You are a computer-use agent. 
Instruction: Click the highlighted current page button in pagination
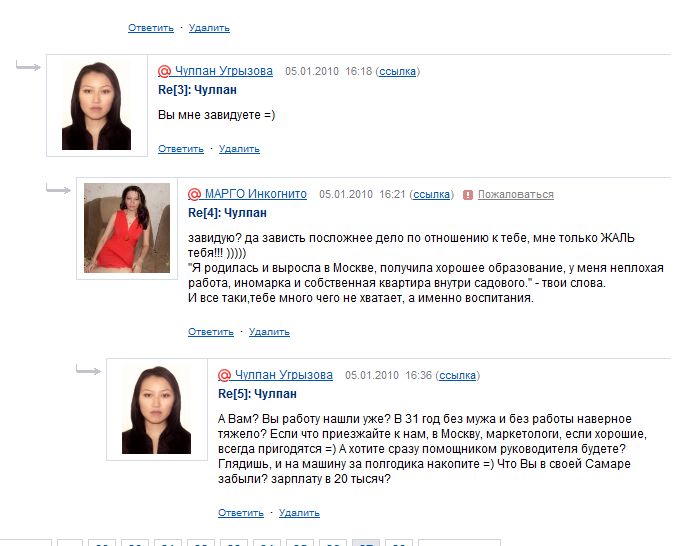[x=366, y=543]
